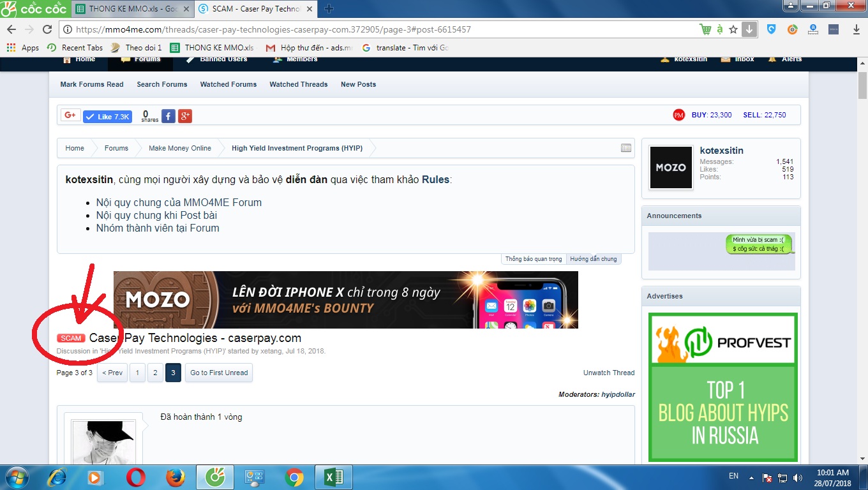Close the THONG KE MMO.xls tab
The height and width of the screenshot is (490, 868).
point(187,9)
